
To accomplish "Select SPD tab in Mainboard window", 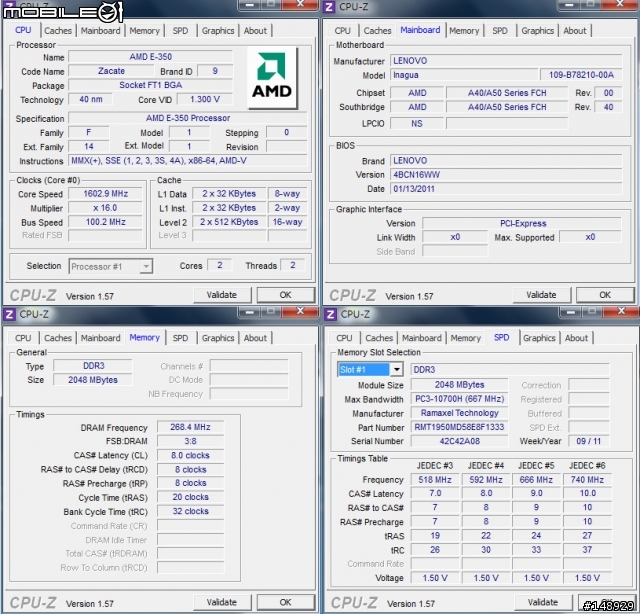I will coord(500,31).
